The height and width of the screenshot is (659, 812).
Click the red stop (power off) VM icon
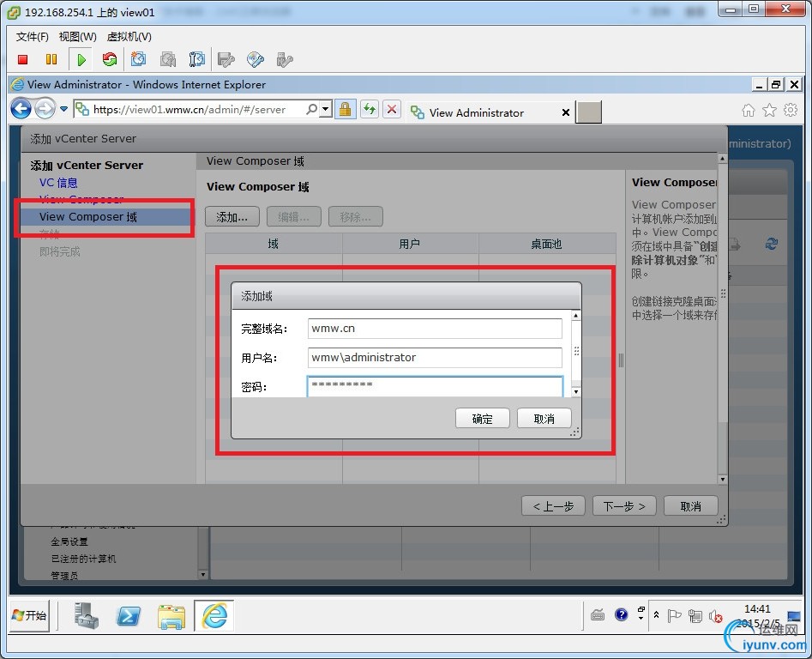pyautogui.click(x=22, y=59)
